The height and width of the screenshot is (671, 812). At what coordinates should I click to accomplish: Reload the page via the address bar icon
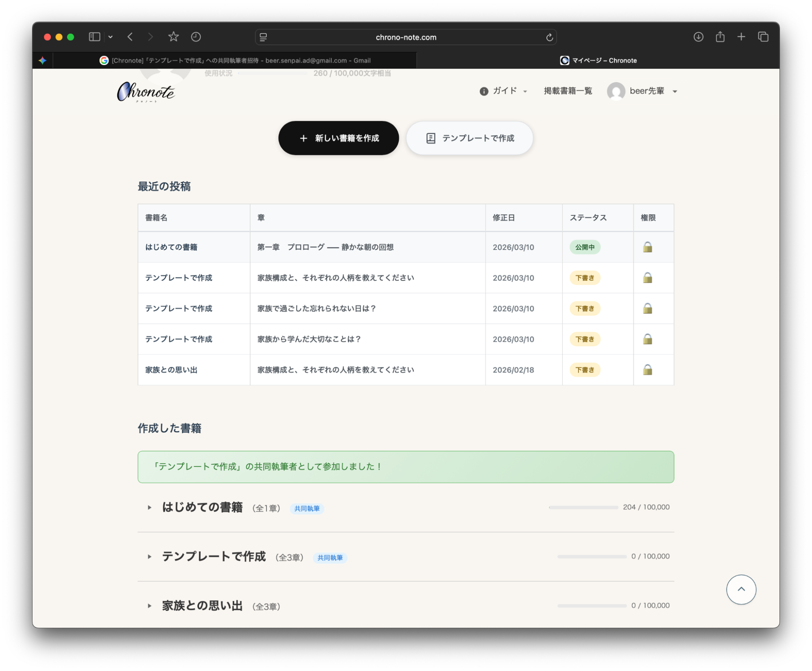click(x=549, y=37)
